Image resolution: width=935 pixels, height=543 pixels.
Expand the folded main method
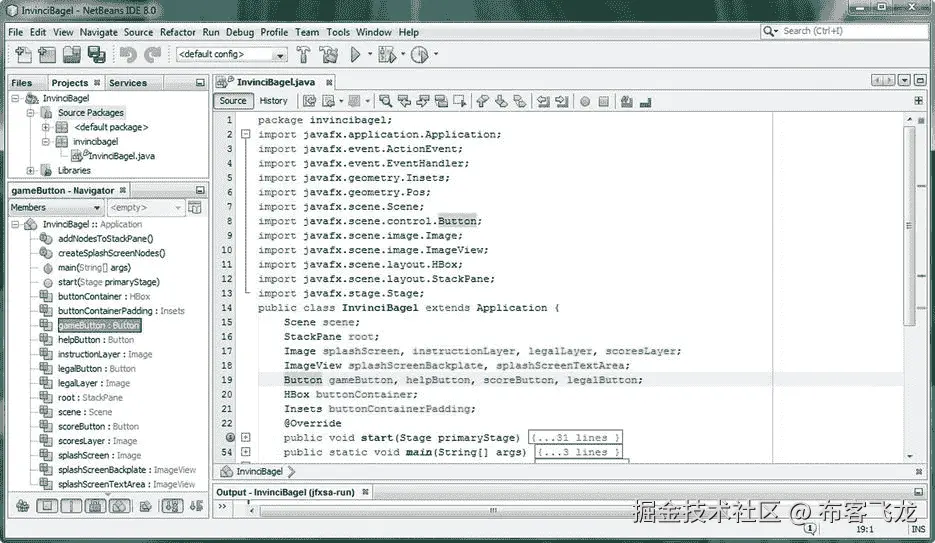point(246,452)
